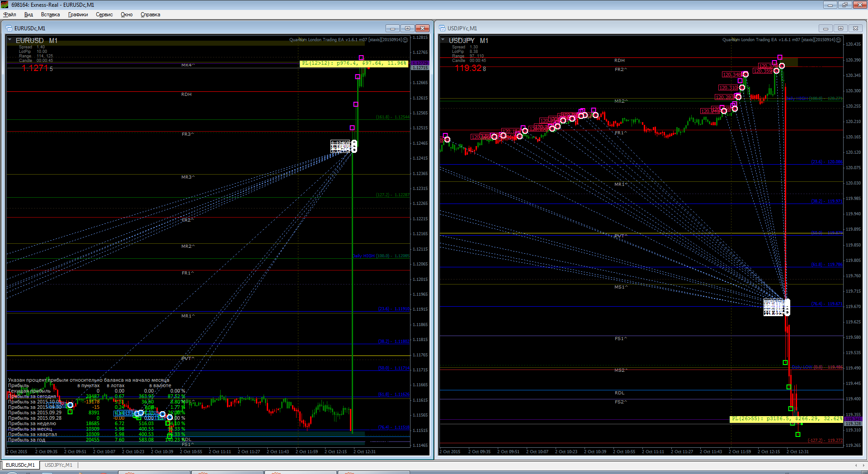Click the Quantum London Trading EA label on EURUSD chart
This screenshot has height=474, width=868.
click(345, 40)
